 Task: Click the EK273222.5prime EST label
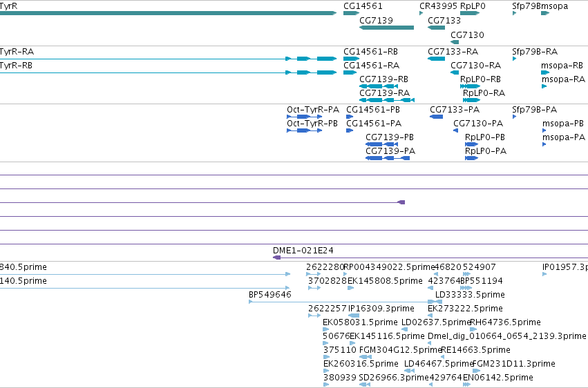465,309
